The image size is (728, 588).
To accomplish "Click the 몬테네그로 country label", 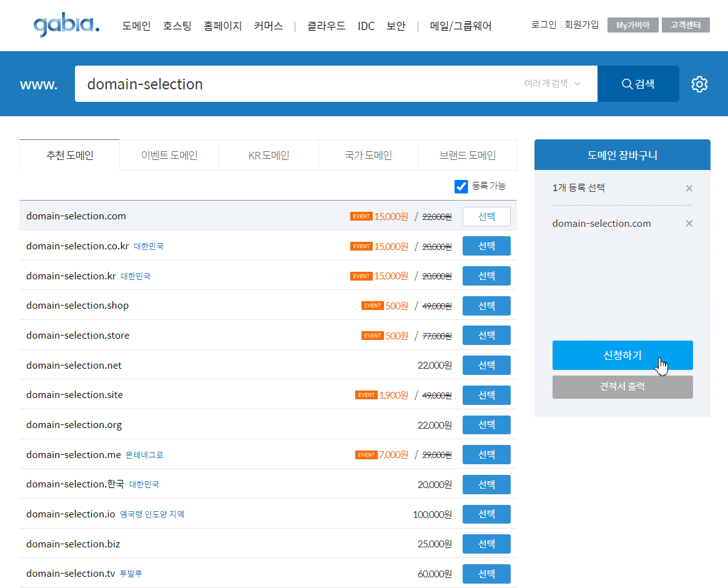I will tap(144, 455).
